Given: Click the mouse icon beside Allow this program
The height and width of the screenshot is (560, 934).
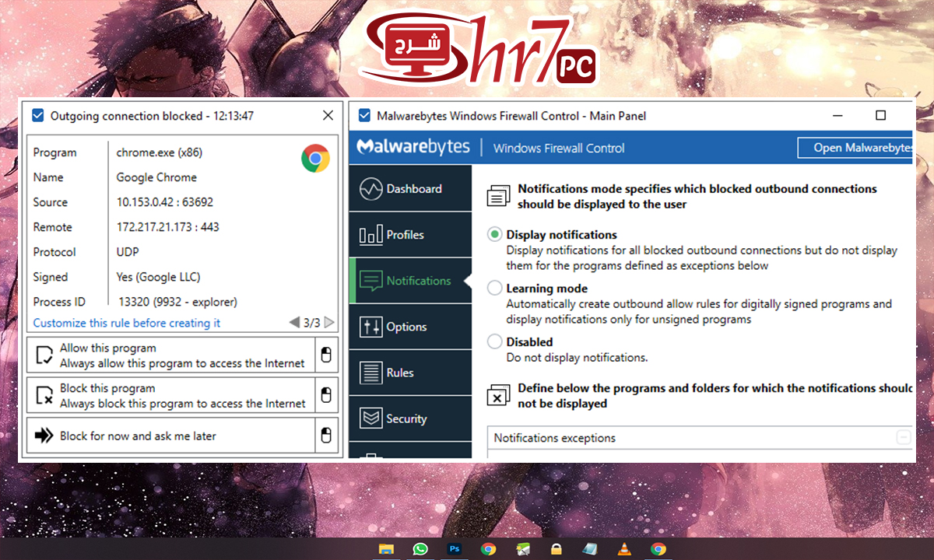Looking at the screenshot, I should point(327,356).
